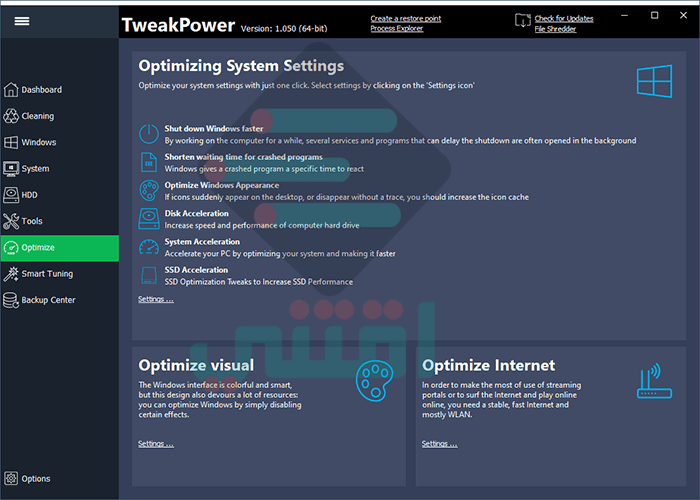The height and width of the screenshot is (500, 700).
Task: Open Options at the bottom
Action: tap(60, 479)
